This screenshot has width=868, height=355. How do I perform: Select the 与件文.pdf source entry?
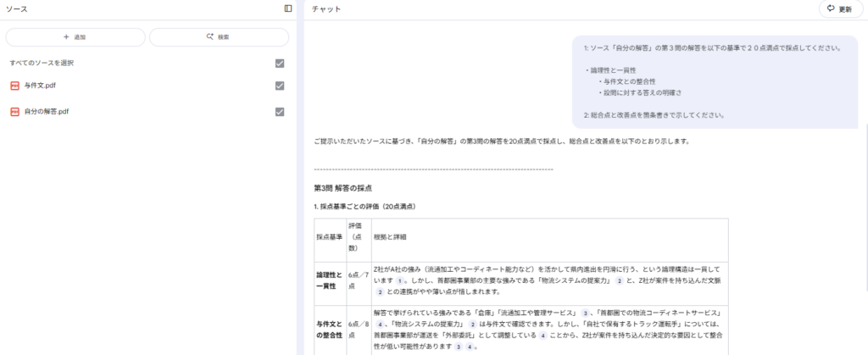(x=41, y=86)
